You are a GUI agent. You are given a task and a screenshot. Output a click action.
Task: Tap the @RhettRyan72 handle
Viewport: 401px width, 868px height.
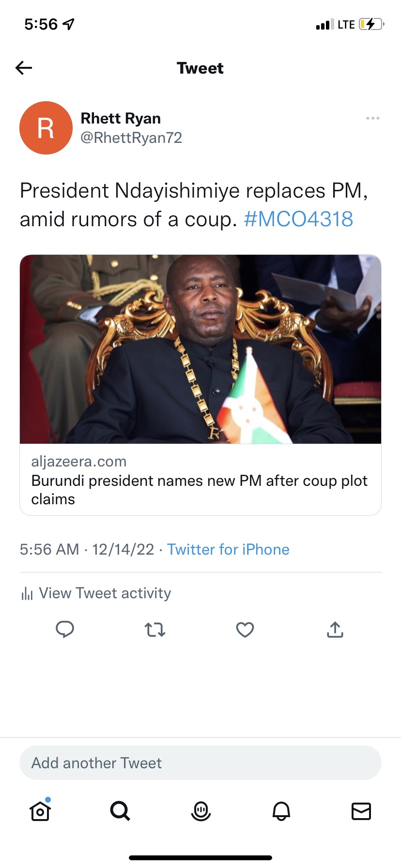(x=131, y=138)
